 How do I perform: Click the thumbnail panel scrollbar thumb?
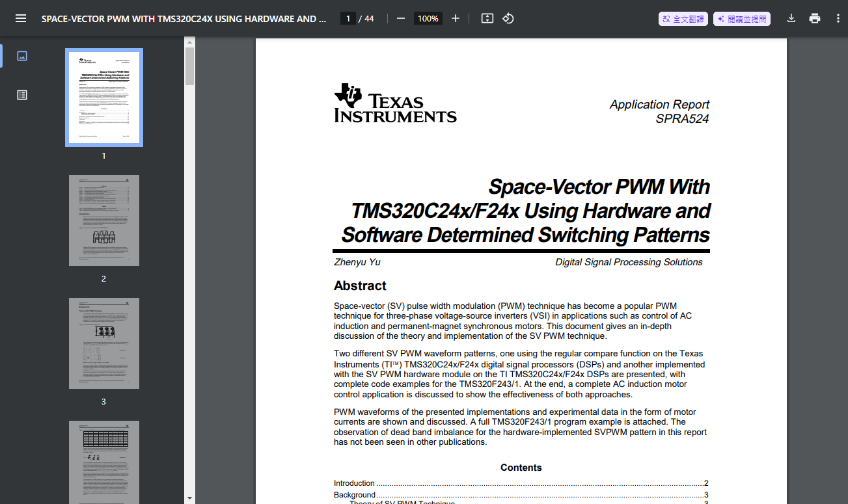(189, 66)
